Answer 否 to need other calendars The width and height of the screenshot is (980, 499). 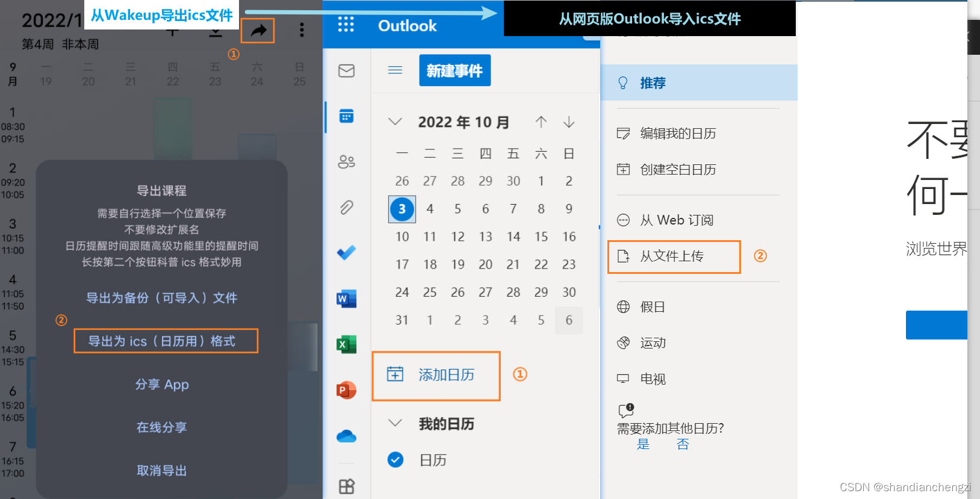click(683, 444)
